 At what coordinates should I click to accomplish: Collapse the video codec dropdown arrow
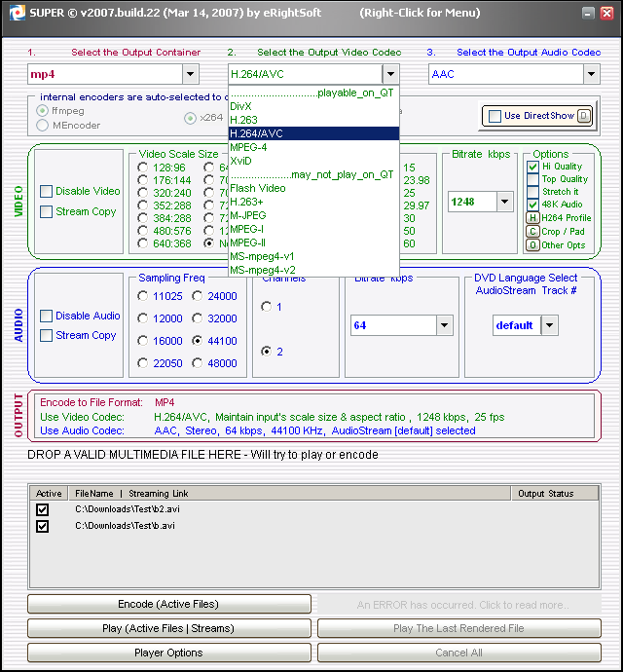(390, 74)
